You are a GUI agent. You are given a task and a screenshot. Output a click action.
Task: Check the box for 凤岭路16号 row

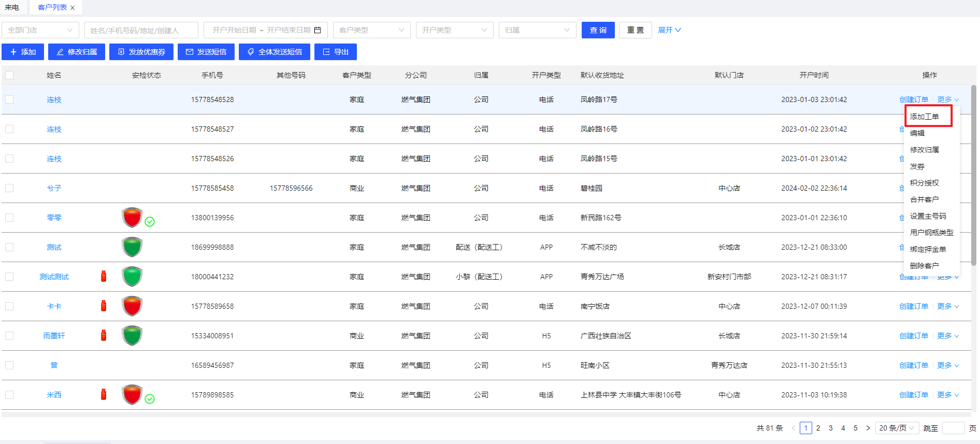point(9,129)
